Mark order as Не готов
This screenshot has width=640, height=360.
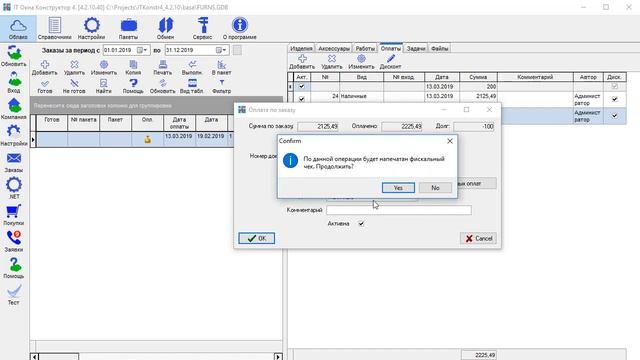point(74,87)
